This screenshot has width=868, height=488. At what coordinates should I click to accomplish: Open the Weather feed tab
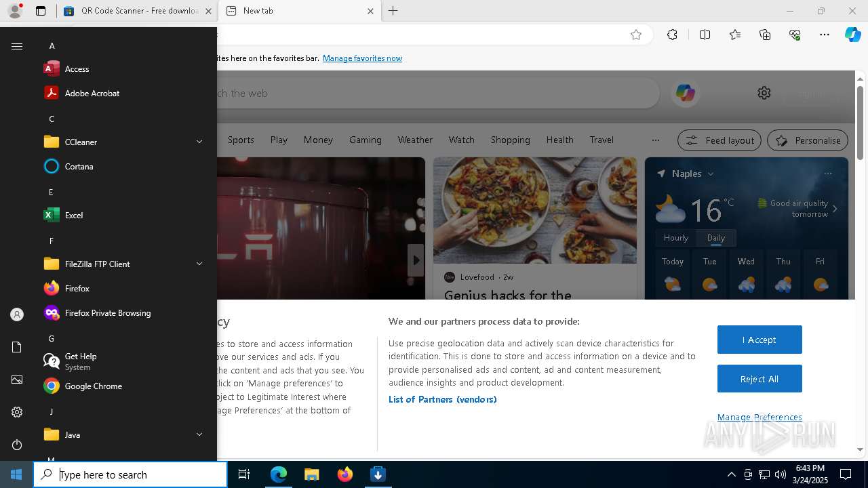(x=415, y=140)
